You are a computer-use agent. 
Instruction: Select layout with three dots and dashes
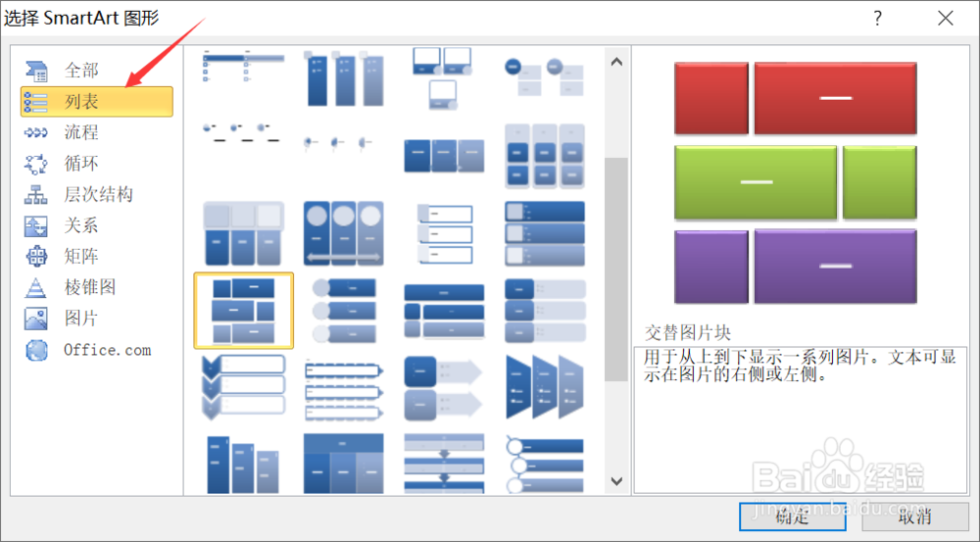pyautogui.click(x=244, y=132)
